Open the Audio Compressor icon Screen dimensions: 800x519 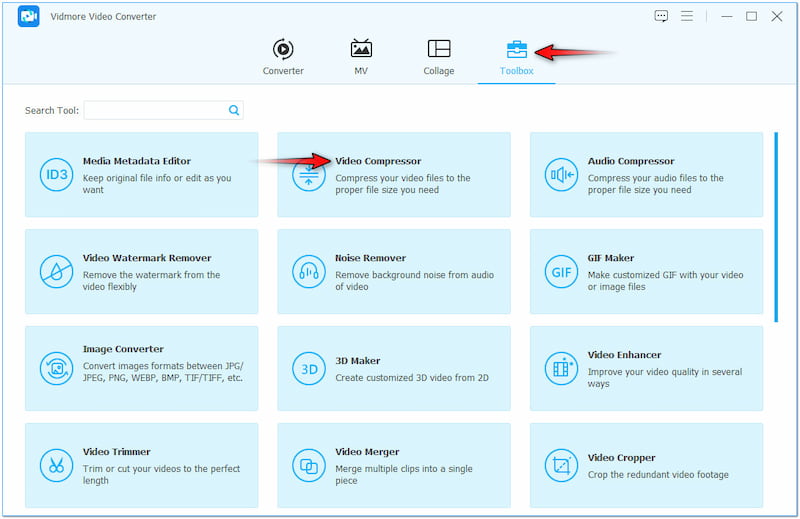pyautogui.click(x=561, y=175)
